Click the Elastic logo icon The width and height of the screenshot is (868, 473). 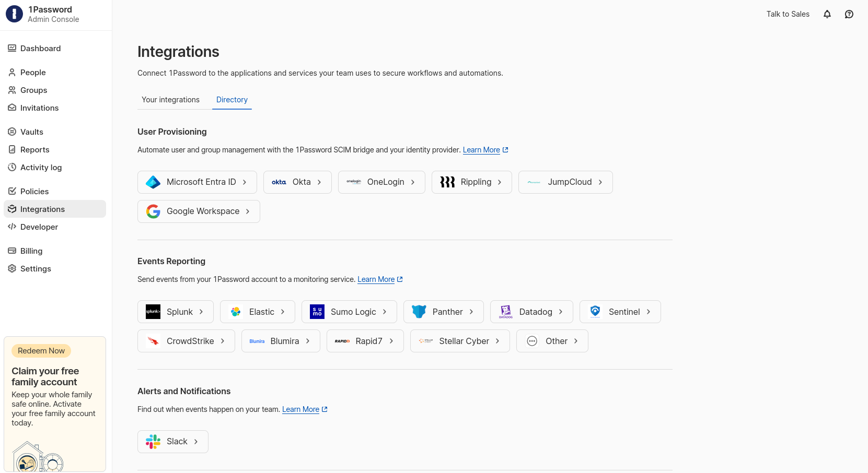236,312
